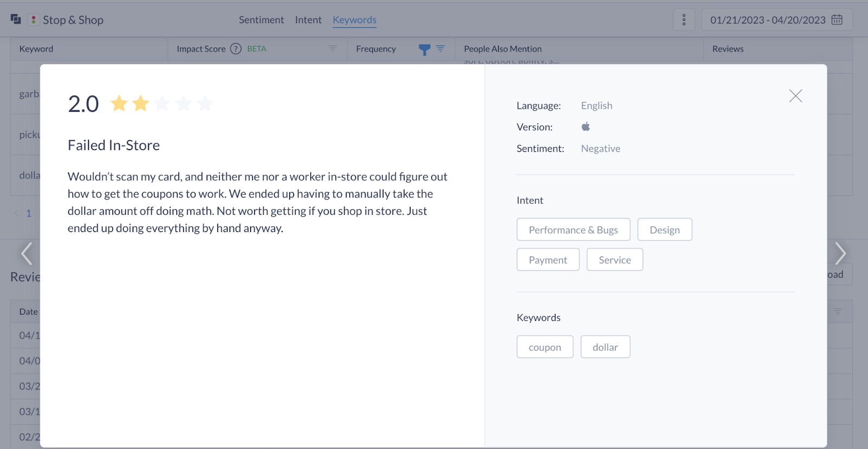The image size is (868, 449).
Task: Close the review detail dialog
Action: click(795, 96)
